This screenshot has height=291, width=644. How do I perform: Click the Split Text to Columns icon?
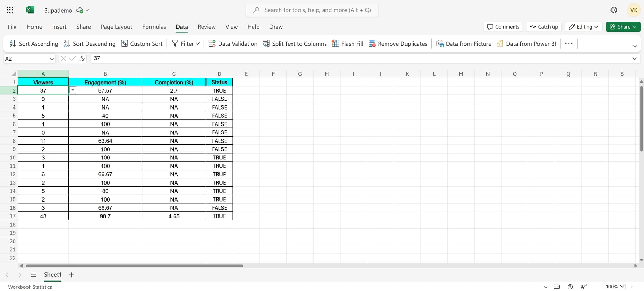[x=266, y=43]
